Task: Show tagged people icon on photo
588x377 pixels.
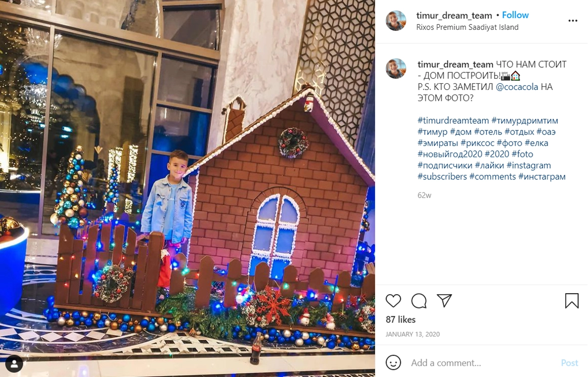Action: [14, 363]
